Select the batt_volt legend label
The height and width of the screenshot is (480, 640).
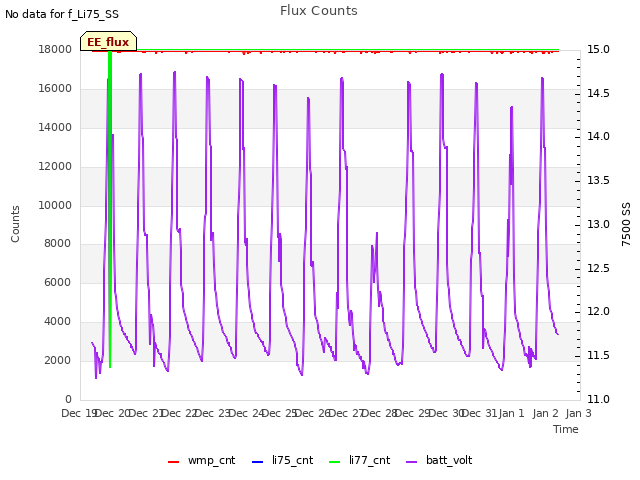(x=449, y=460)
